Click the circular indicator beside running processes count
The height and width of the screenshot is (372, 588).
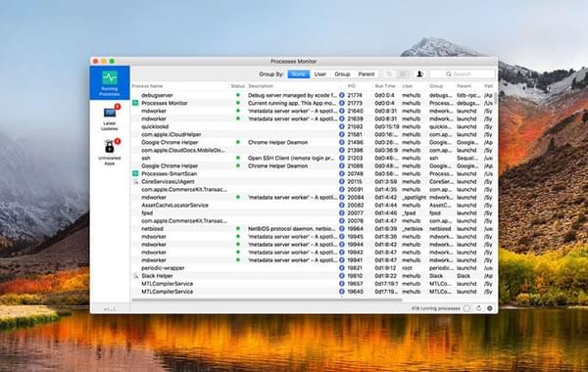pyautogui.click(x=466, y=308)
